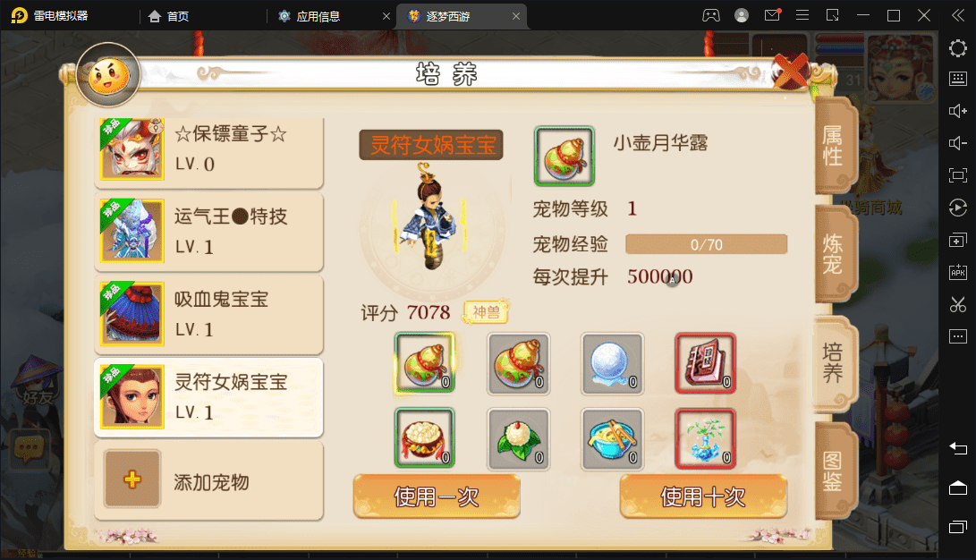Open the emulator hamburger menu
This screenshot has width=976, height=560.
(802, 15)
